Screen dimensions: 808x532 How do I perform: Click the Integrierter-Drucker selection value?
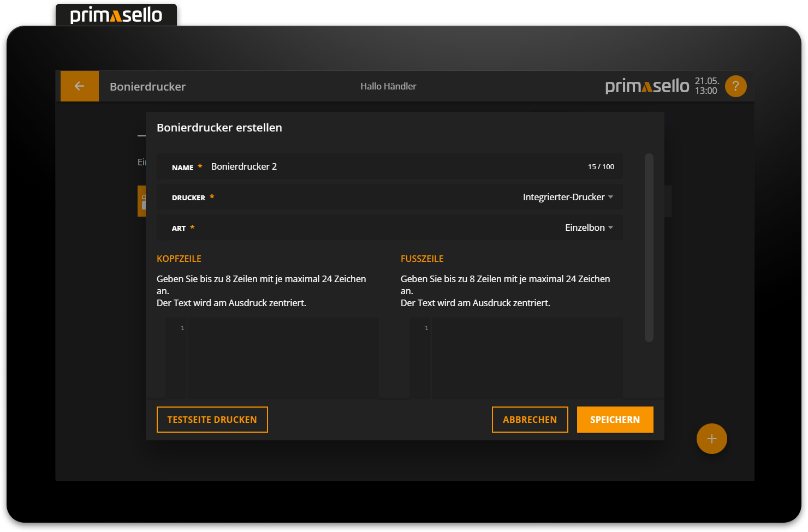click(563, 197)
